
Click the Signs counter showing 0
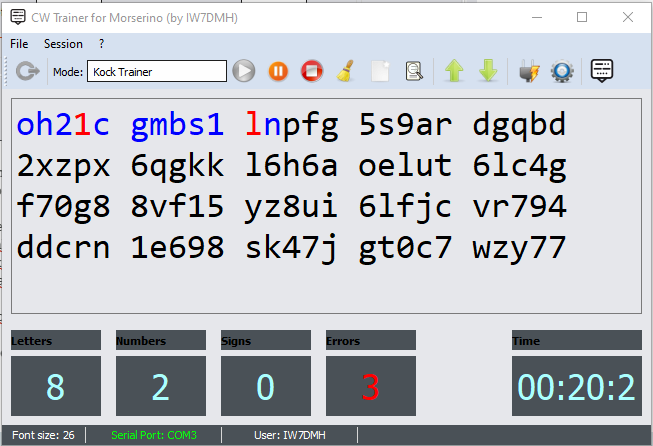266,386
